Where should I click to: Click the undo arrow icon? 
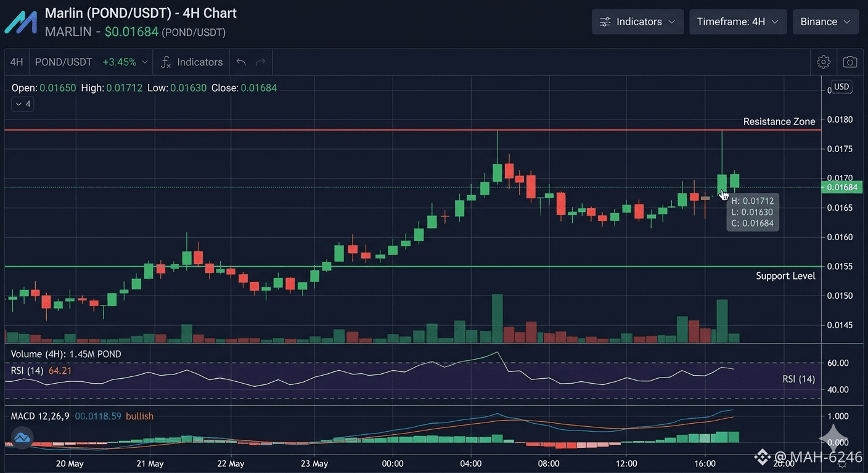point(241,62)
